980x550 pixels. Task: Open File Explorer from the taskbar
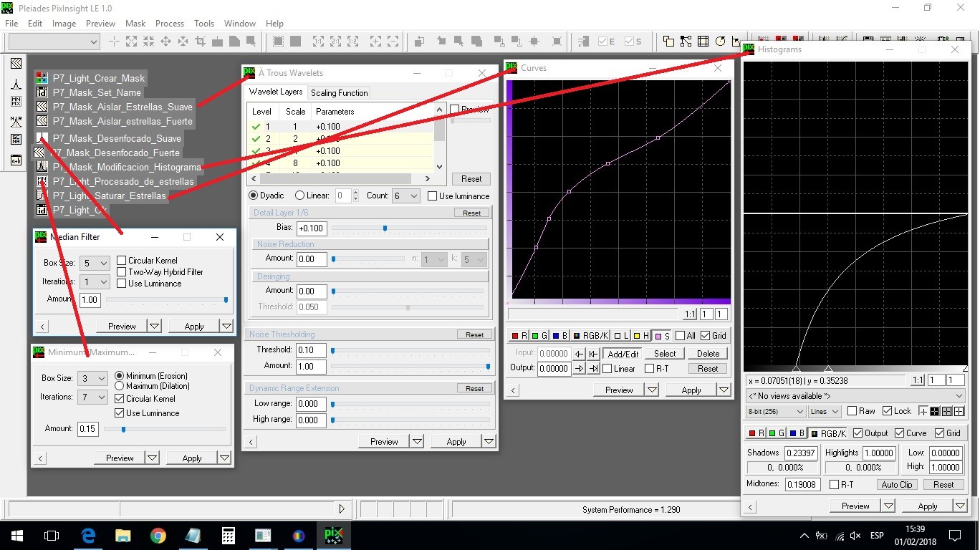[x=123, y=536]
